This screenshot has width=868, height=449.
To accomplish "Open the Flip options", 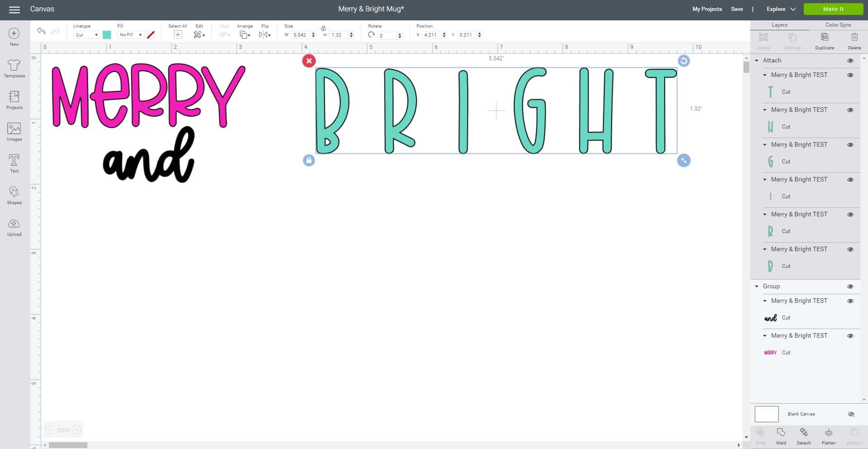I will 265,35.
